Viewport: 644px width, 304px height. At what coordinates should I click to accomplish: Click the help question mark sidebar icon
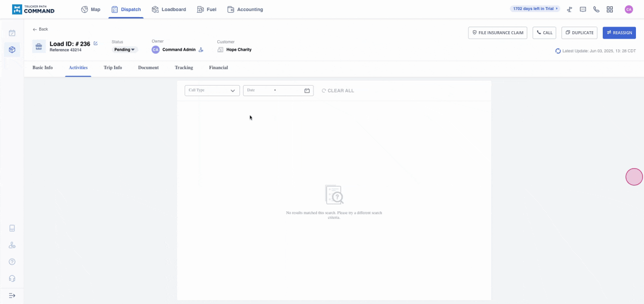click(12, 262)
